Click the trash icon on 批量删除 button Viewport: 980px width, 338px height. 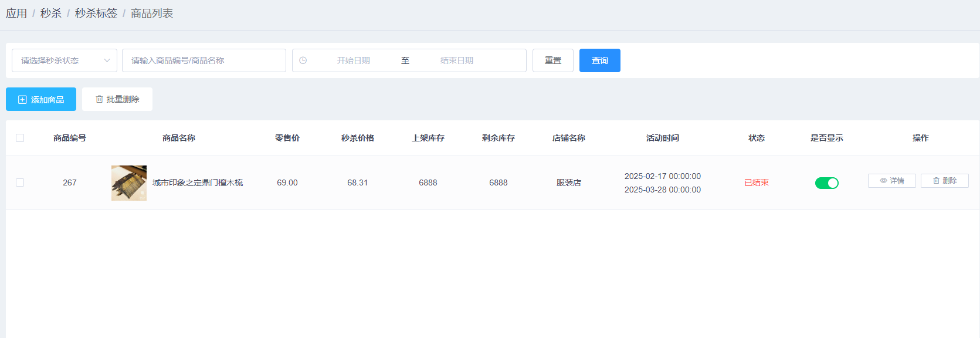pos(99,99)
